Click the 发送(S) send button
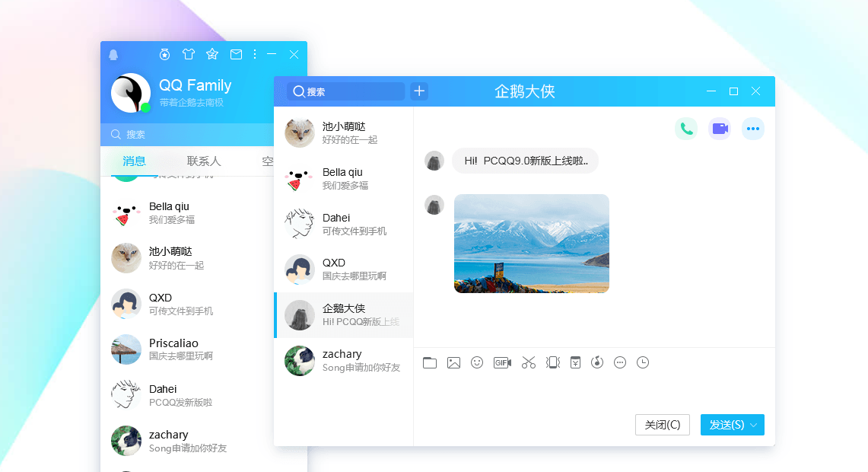Screen dimensions: 868x472 point(726,425)
